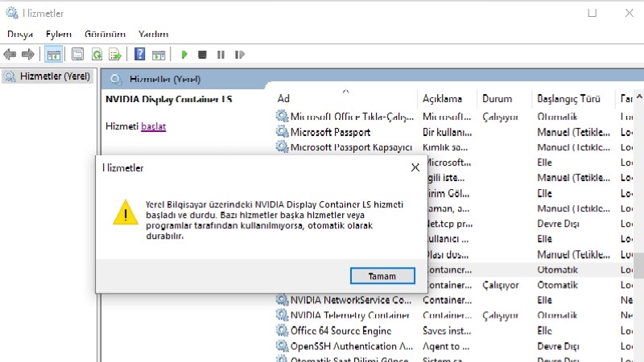Select the Microsoft Passport Kapsayıcı service
Image resolution: width=644 pixels, height=362 pixels.
pos(351,147)
